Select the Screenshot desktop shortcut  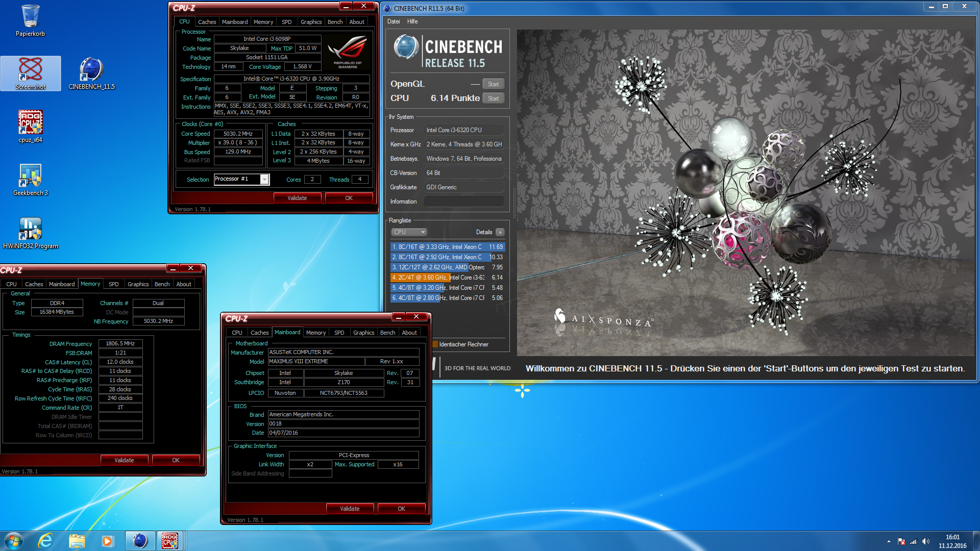[31, 73]
